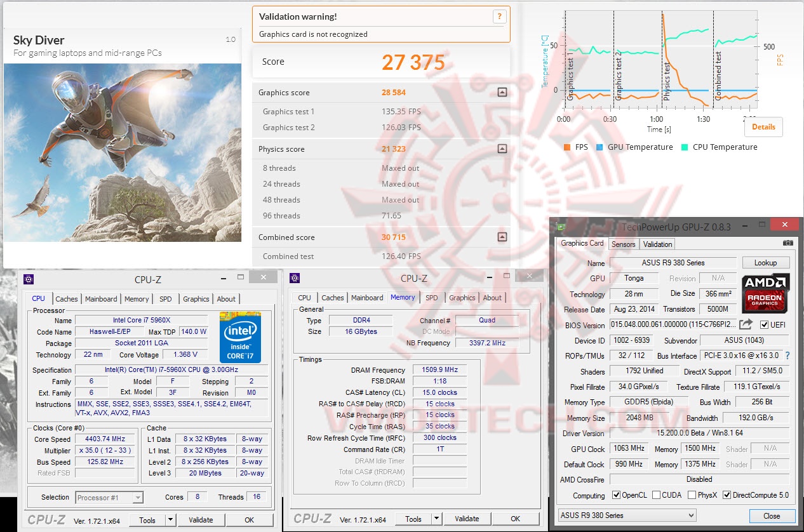This screenshot has width=804, height=532.
Task: Click the Tools button in left CPU-Z
Action: pyautogui.click(x=147, y=520)
